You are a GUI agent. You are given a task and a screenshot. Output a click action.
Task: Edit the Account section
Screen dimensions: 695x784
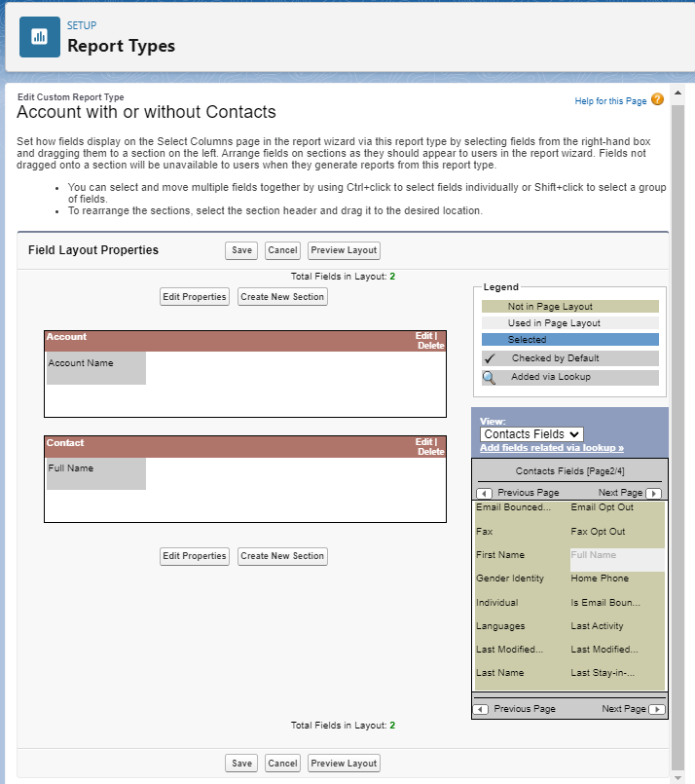[x=423, y=336]
